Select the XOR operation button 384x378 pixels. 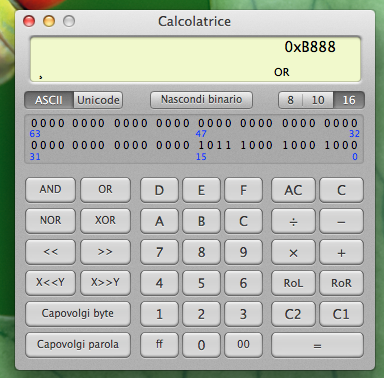(x=105, y=221)
